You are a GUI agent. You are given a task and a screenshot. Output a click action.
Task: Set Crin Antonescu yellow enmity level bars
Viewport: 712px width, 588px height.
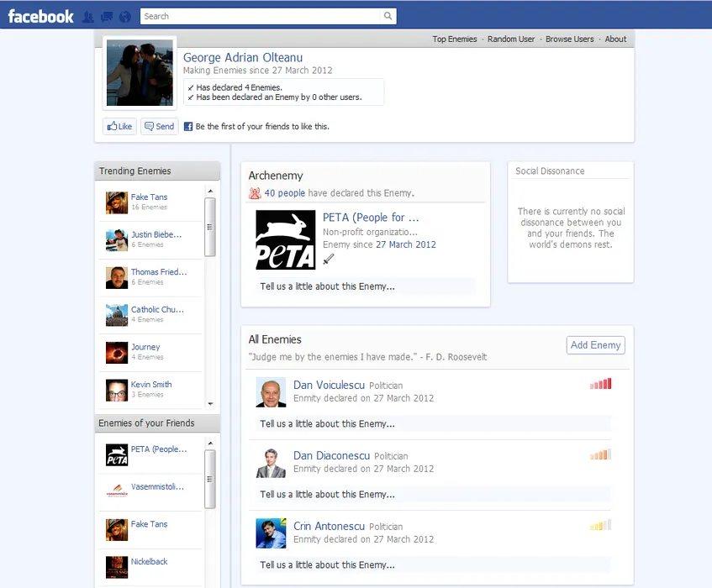[x=601, y=525]
